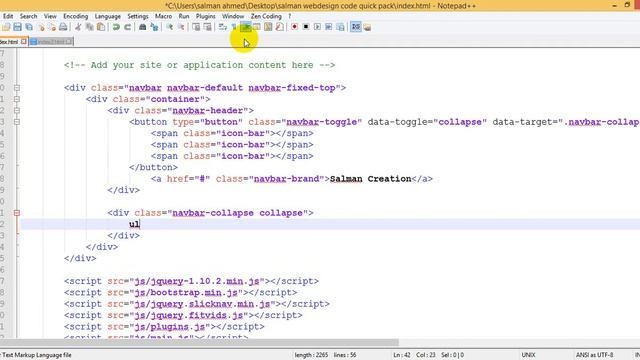Collapse the navbar-header div fold marker

[17, 110]
